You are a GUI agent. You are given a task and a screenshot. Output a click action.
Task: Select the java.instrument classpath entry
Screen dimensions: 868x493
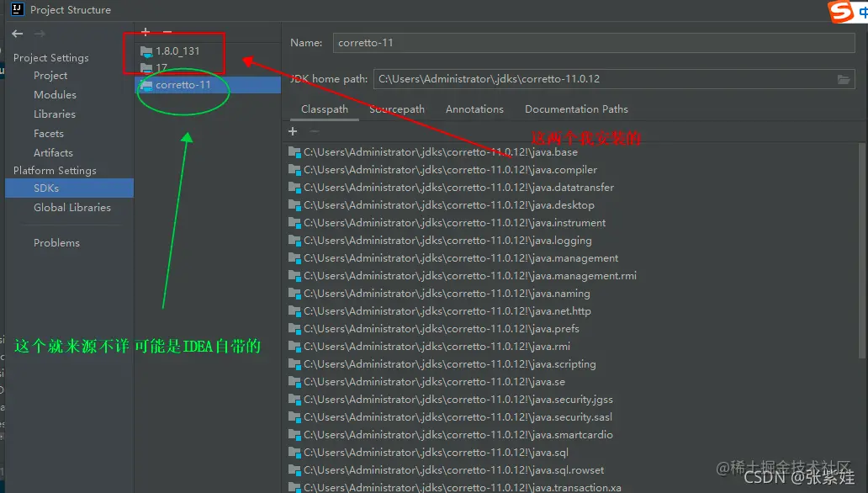click(x=447, y=223)
